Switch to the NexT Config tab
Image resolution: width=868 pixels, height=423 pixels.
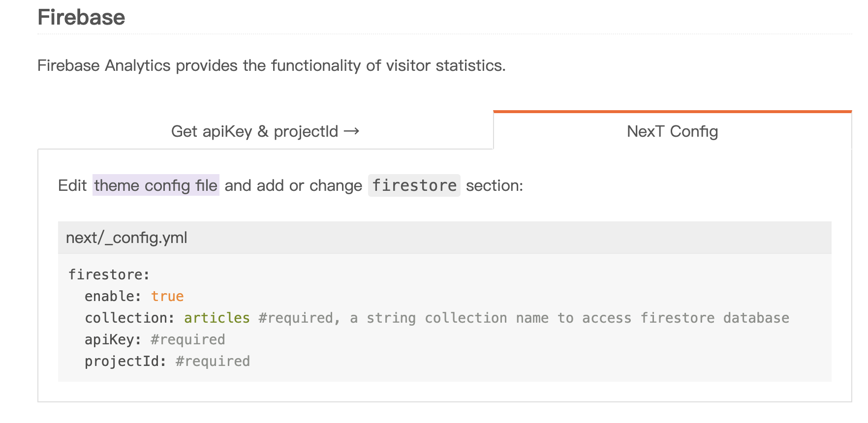(x=672, y=131)
